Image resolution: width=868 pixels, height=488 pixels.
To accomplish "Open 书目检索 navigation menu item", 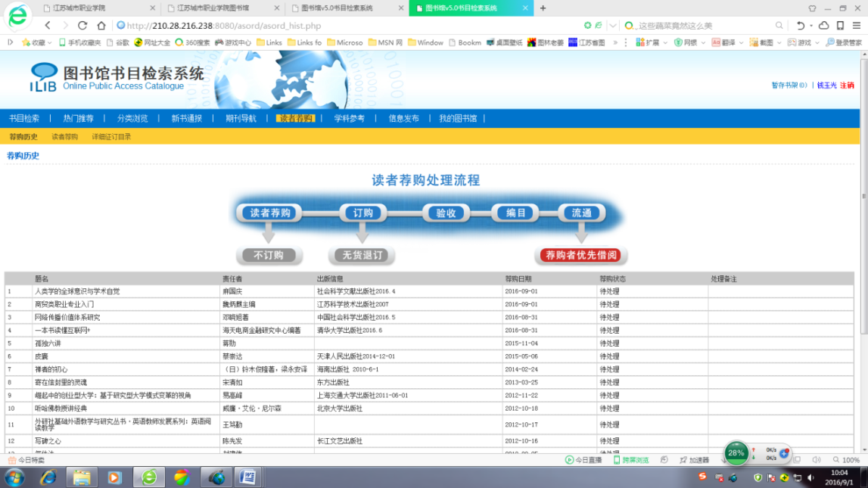I will pos(24,119).
